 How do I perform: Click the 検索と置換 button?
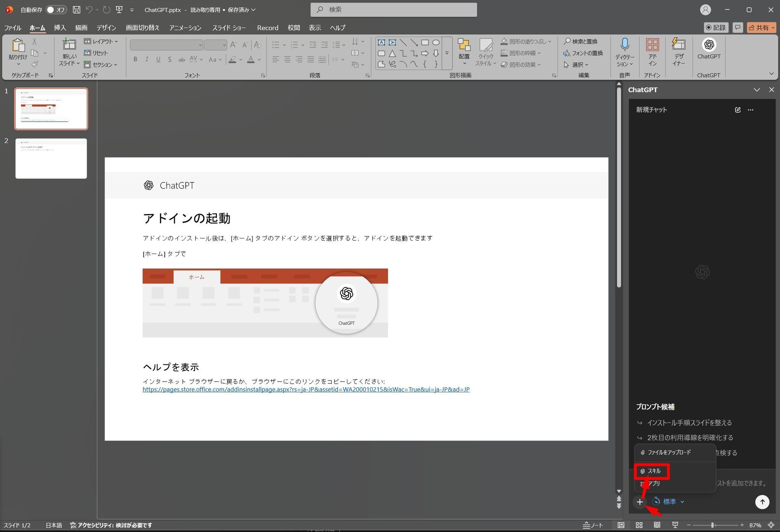tap(581, 41)
